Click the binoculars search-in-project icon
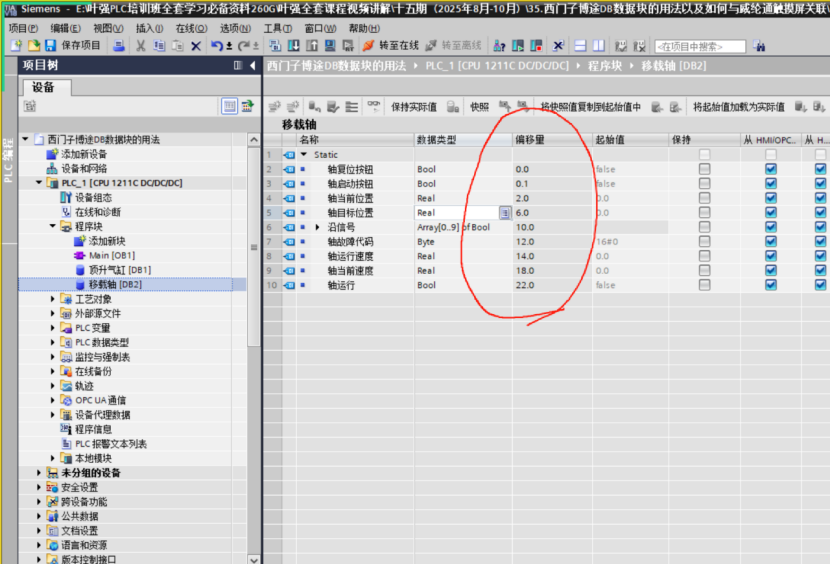 pyautogui.click(x=759, y=46)
